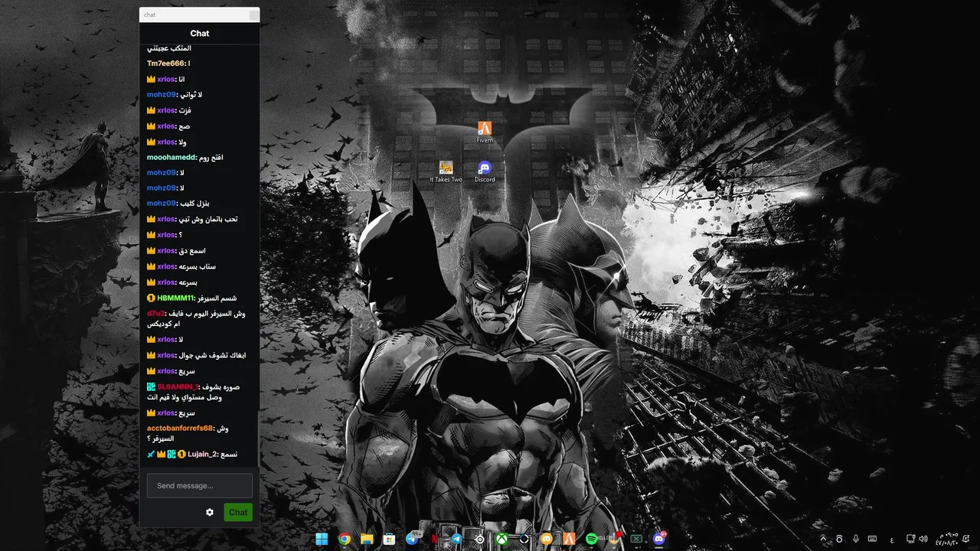This screenshot has width=980, height=551.
Task: Click the mooohamedd message 'افتح روم'
Action: [211, 158]
